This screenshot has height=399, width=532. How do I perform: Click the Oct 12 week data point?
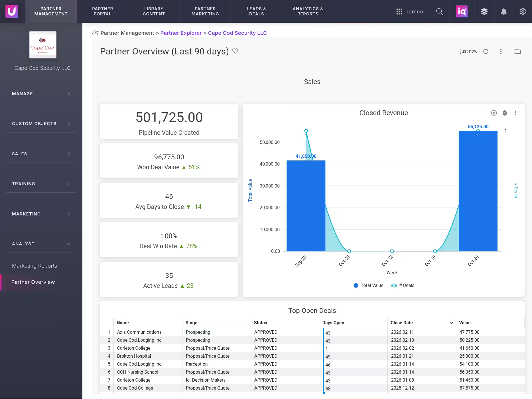(392, 251)
